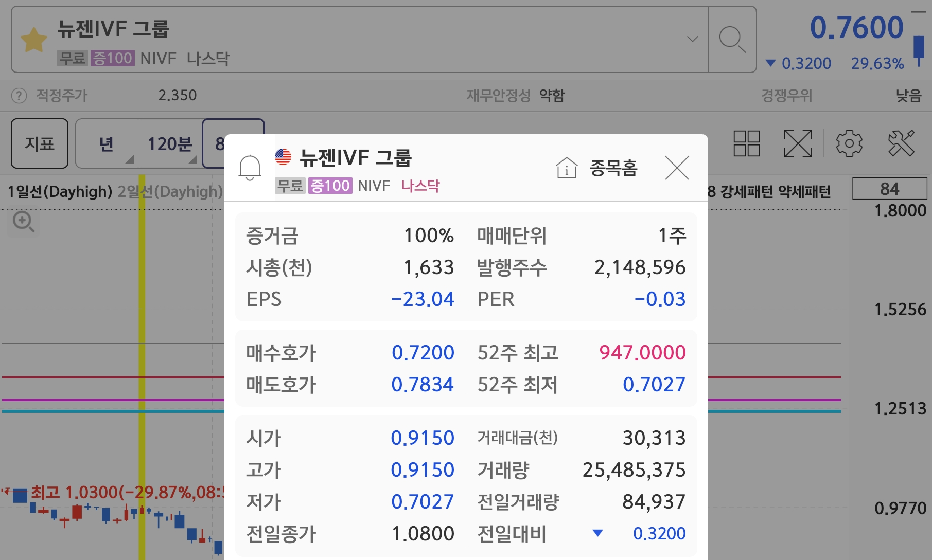Set the price alert bell in popup
Screen dimensions: 932x560
(x=250, y=168)
